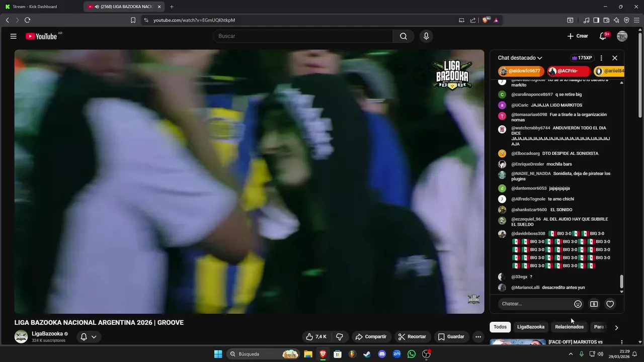Click @ACFrio- Super Chat chip

tap(569, 71)
